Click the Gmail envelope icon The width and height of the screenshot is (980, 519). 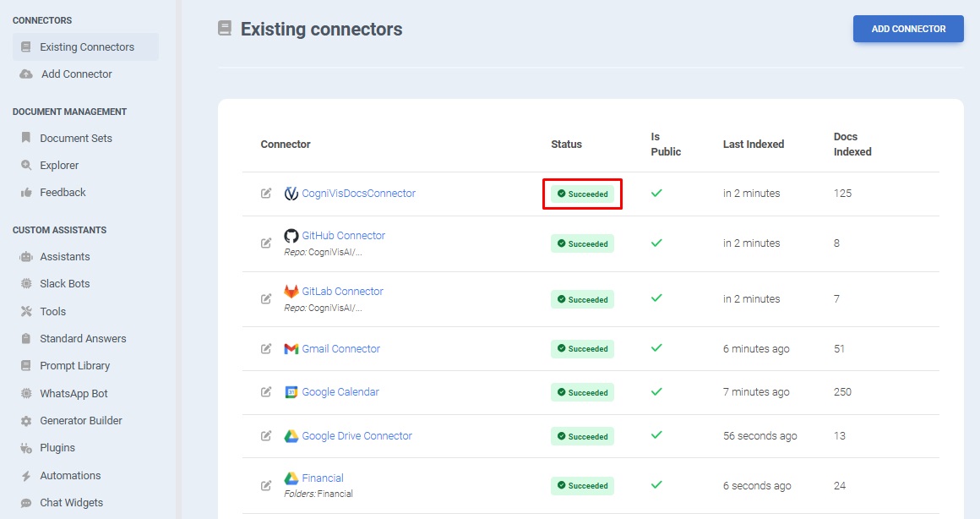(x=291, y=349)
